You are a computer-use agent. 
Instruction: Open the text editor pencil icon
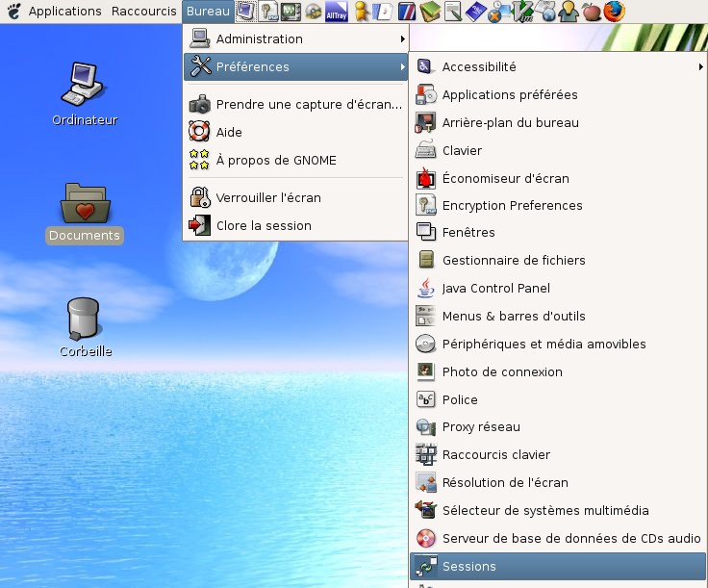[x=452, y=12]
